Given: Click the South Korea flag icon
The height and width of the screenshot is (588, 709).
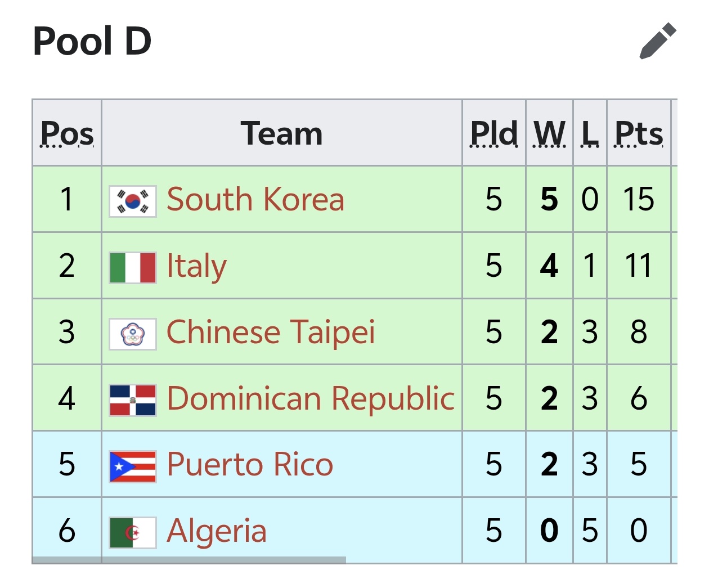Looking at the screenshot, I should click(133, 201).
